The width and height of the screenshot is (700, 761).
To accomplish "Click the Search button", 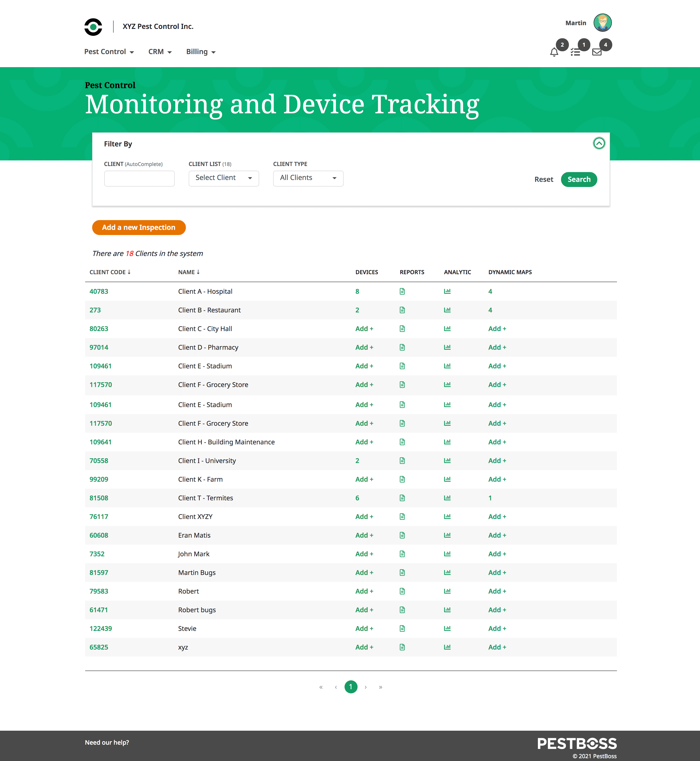I will [578, 180].
